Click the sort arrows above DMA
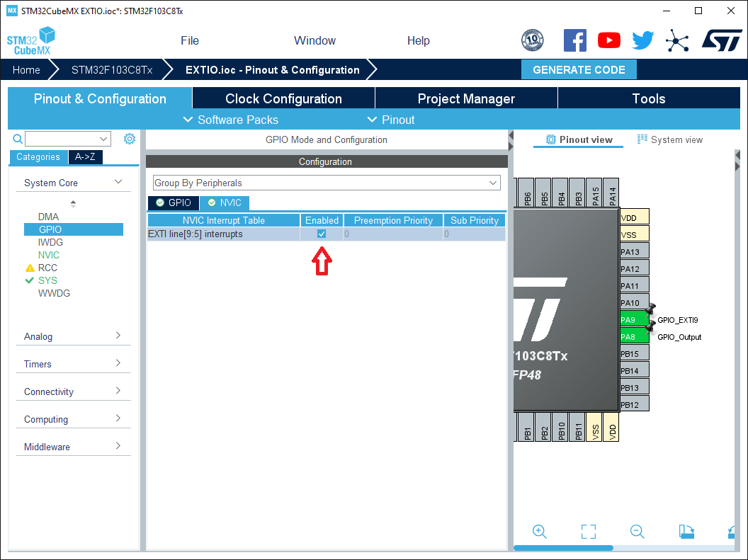748x560 pixels. pyautogui.click(x=73, y=204)
